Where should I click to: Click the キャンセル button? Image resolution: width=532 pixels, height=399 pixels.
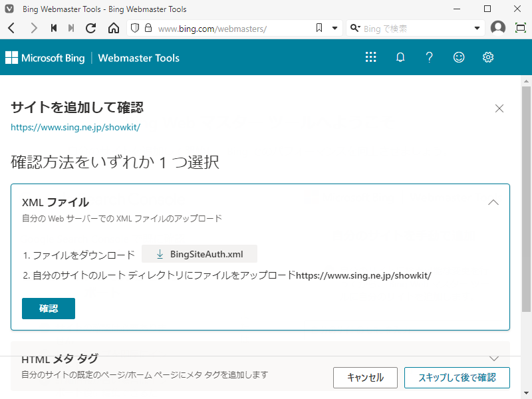[x=365, y=378]
